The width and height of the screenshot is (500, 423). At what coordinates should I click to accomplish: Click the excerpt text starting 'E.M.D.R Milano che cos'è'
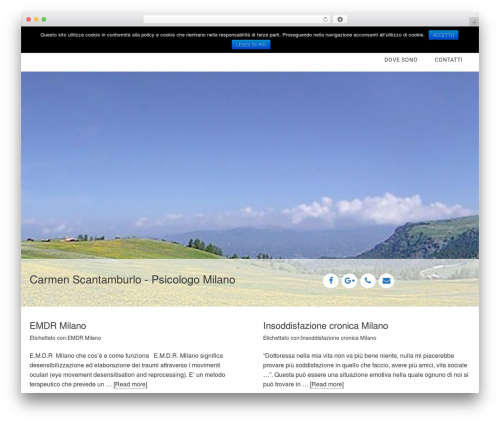point(127,370)
